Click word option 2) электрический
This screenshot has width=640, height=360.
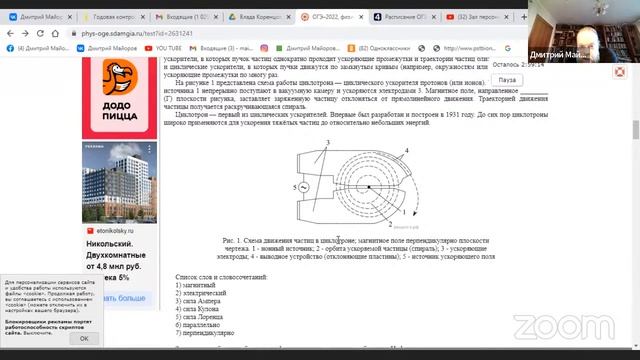pos(200,293)
